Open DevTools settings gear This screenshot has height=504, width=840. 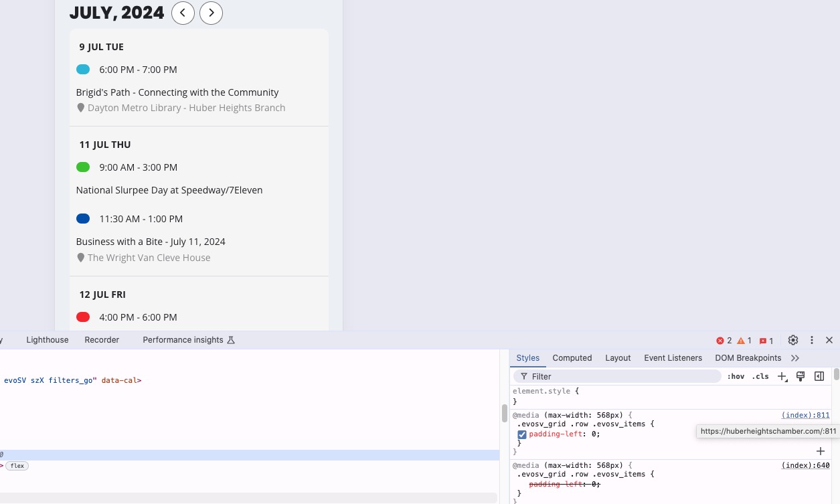(793, 340)
